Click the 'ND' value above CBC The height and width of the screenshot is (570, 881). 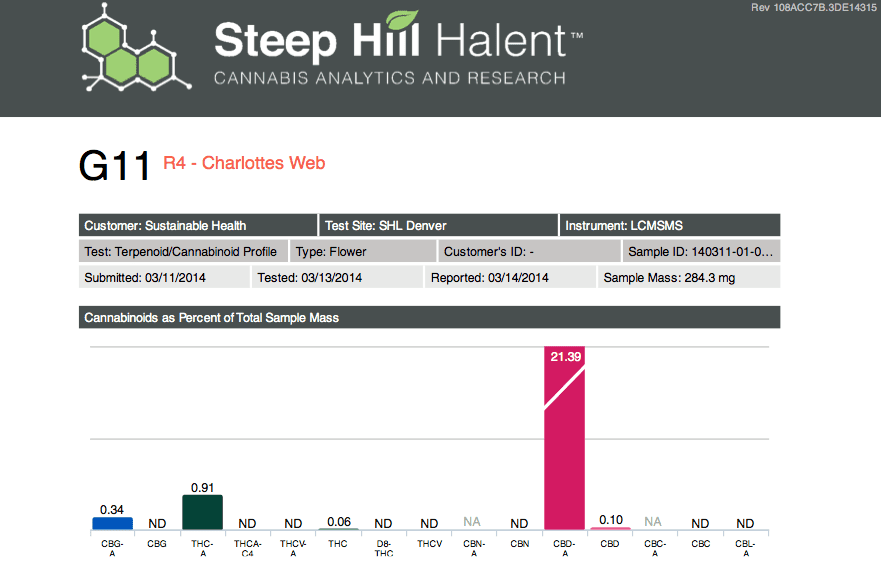coord(700,523)
